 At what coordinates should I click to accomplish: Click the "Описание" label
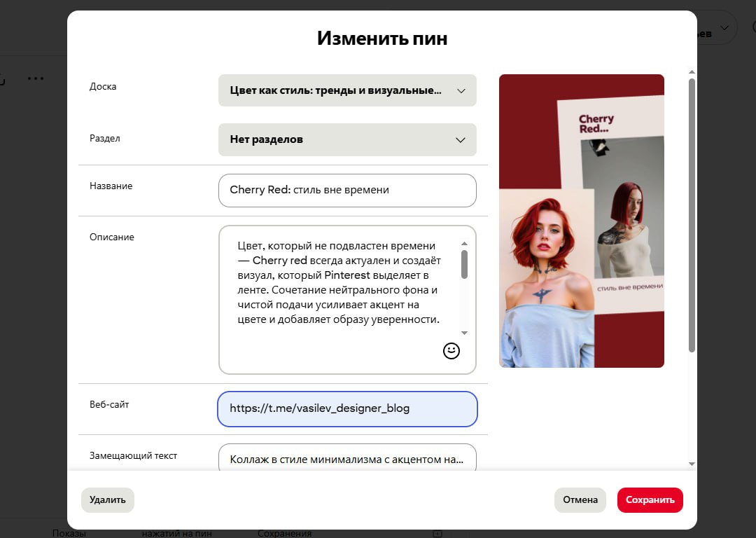(112, 237)
